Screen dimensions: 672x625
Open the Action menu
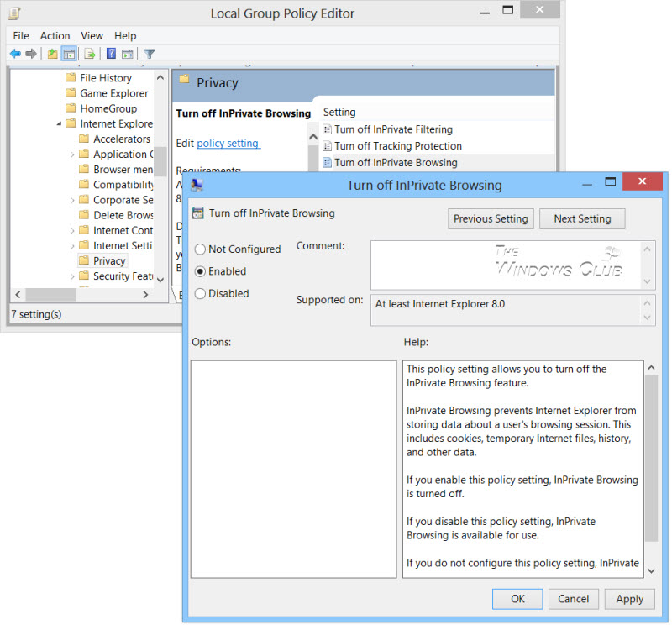click(55, 35)
